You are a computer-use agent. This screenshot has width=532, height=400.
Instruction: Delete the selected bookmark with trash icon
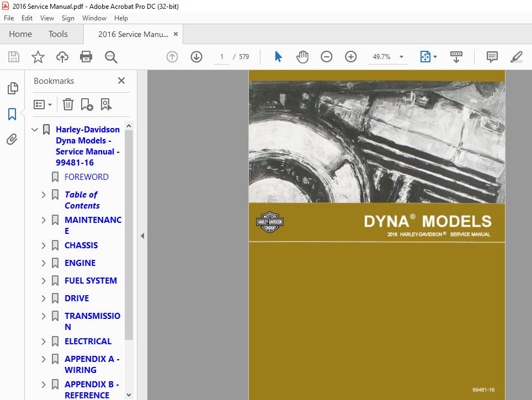click(x=68, y=104)
